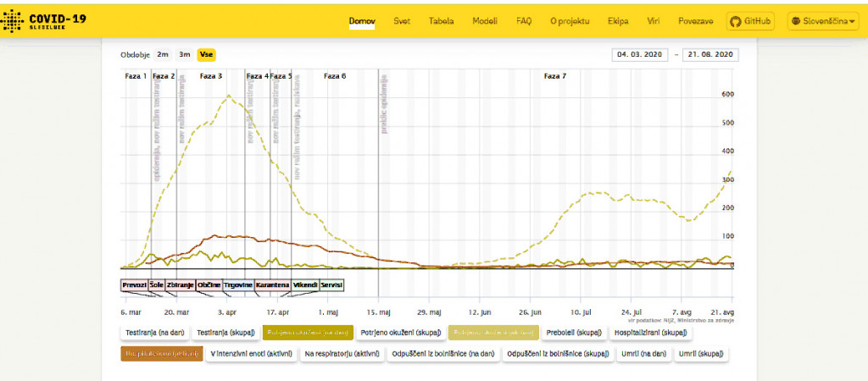The width and height of the screenshot is (868, 381).
Task: Click the globe icon beside Slovenščina
Action: tap(798, 21)
